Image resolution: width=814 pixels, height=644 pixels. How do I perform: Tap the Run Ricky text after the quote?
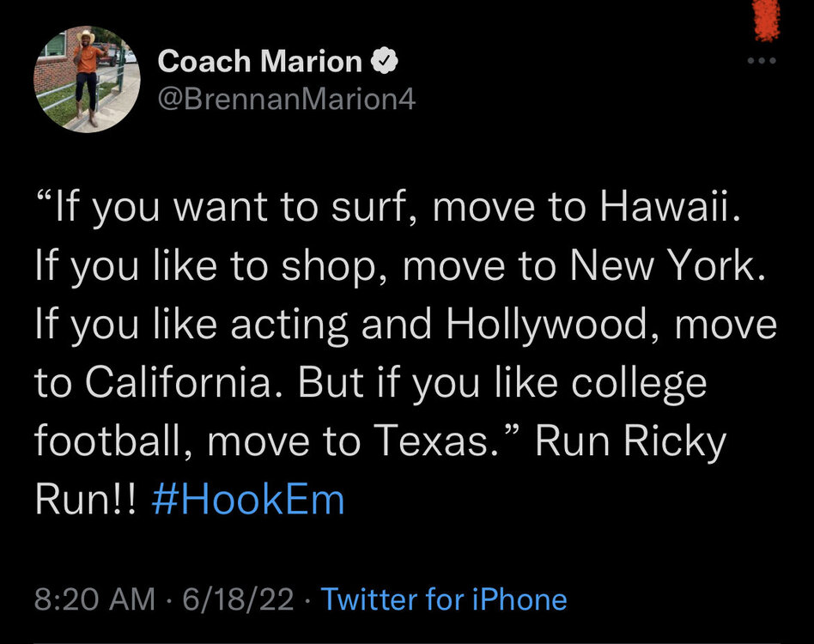click(630, 441)
